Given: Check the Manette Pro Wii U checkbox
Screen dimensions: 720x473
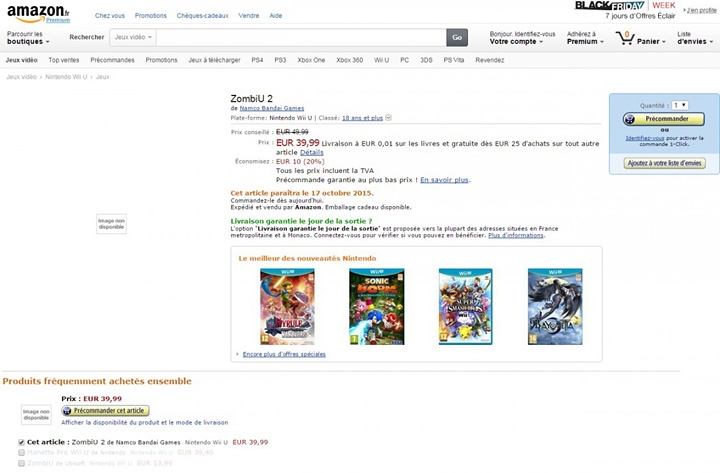Looking at the screenshot, I should 22,453.
